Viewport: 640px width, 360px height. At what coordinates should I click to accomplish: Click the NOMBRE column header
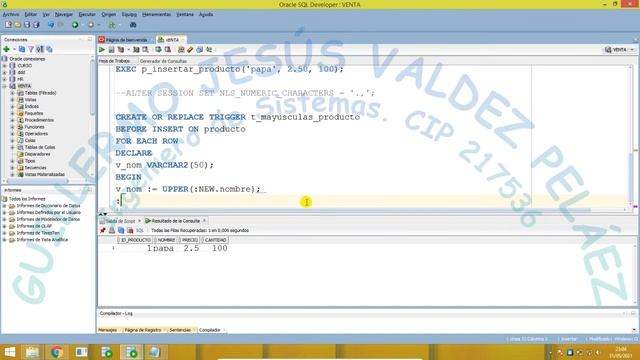[166, 240]
